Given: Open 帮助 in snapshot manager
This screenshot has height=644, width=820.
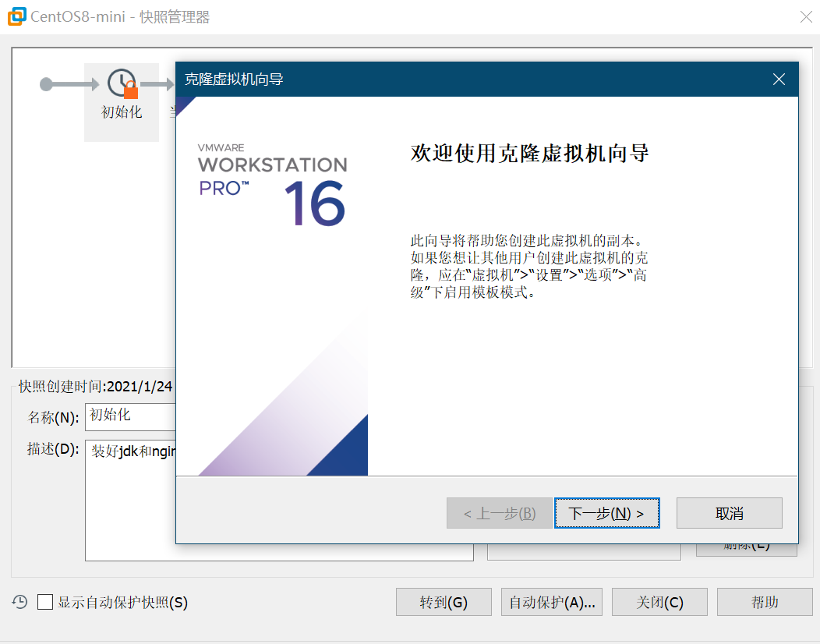Looking at the screenshot, I should pyautogui.click(x=765, y=602).
